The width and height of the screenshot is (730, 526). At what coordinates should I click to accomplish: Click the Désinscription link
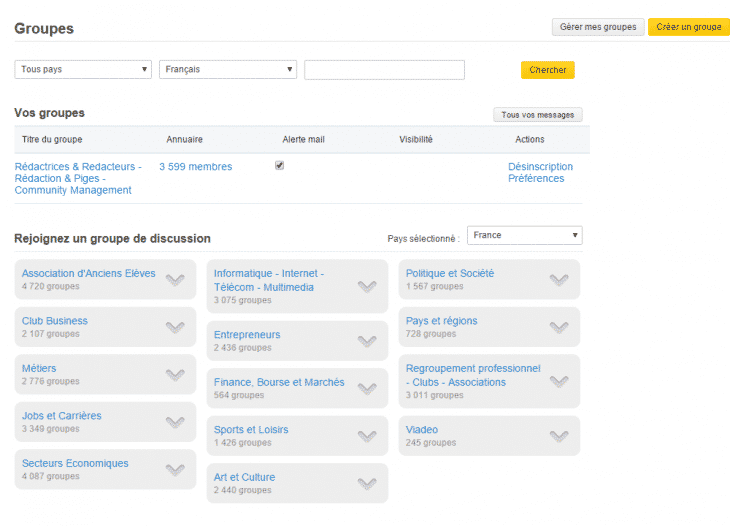coord(540,167)
